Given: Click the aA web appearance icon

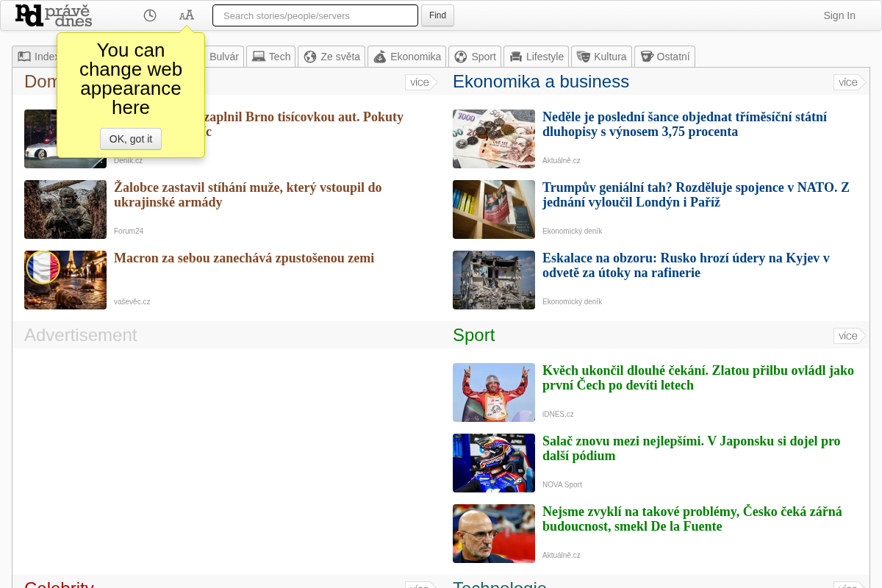Looking at the screenshot, I should pos(187,15).
